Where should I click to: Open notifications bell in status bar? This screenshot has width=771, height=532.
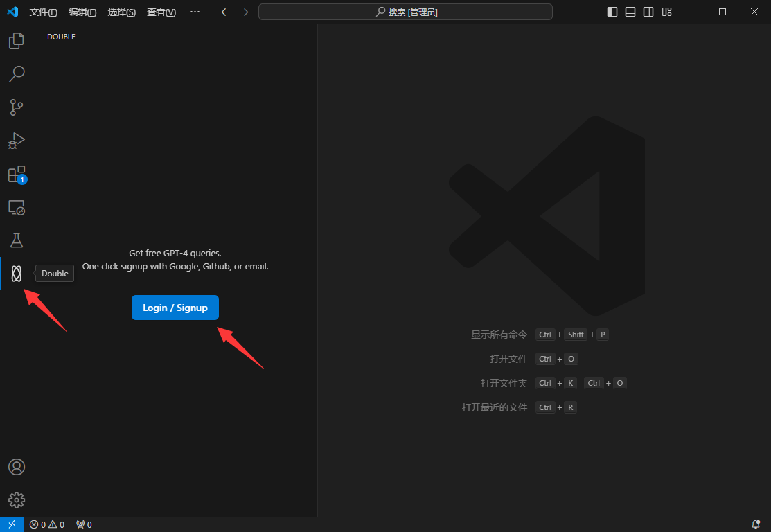coord(756,524)
